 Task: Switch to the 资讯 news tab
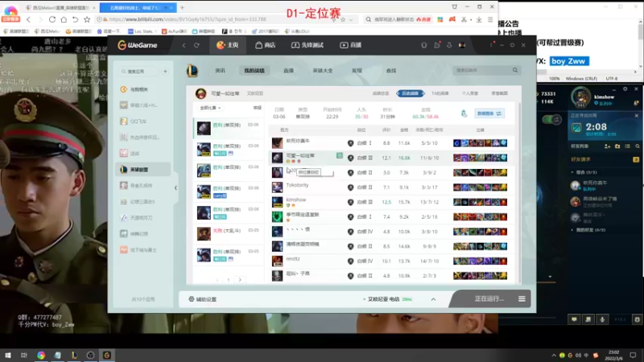(x=220, y=71)
